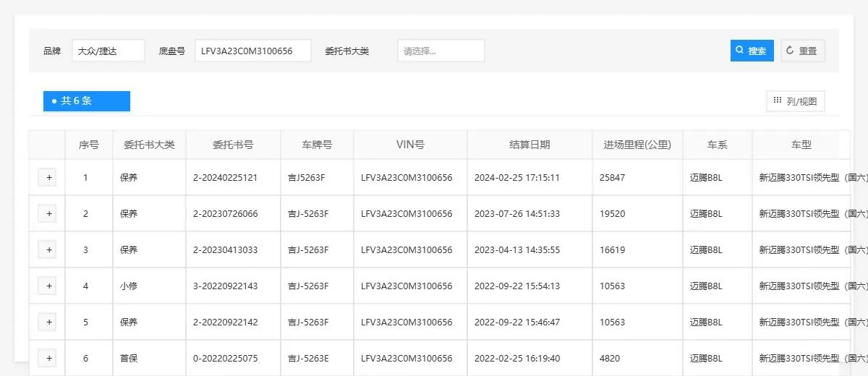Click the 进场里程(公里) column header
The width and height of the screenshot is (868, 376).
click(638, 145)
